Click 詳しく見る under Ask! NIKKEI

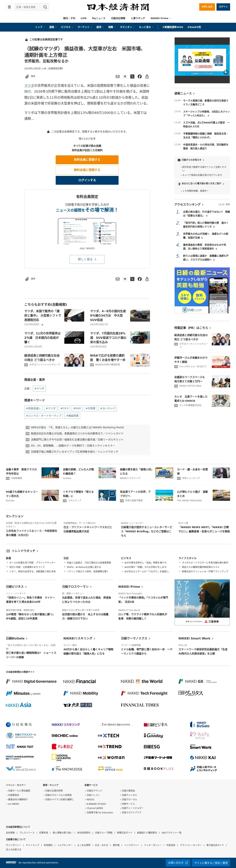coord(87,259)
